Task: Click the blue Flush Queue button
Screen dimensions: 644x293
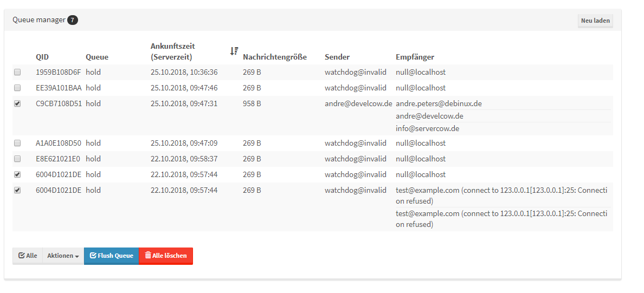Action: click(x=111, y=256)
